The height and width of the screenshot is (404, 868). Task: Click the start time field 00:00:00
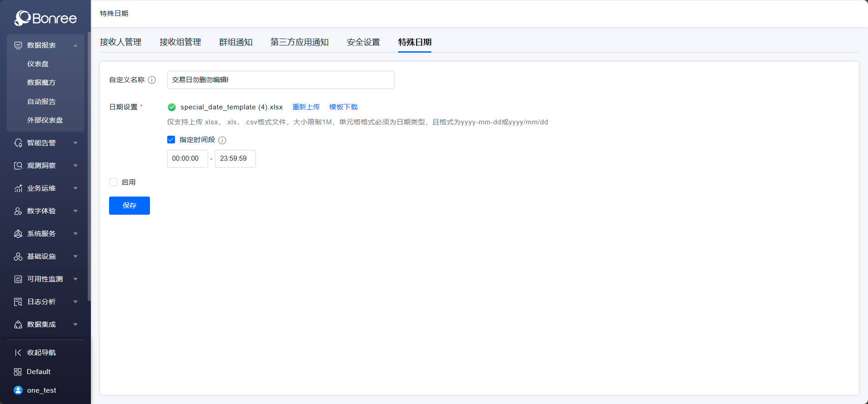[187, 158]
